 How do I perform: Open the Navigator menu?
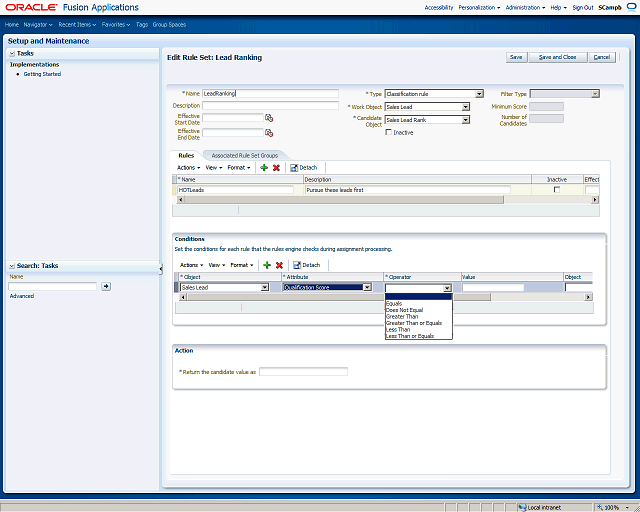(38, 25)
